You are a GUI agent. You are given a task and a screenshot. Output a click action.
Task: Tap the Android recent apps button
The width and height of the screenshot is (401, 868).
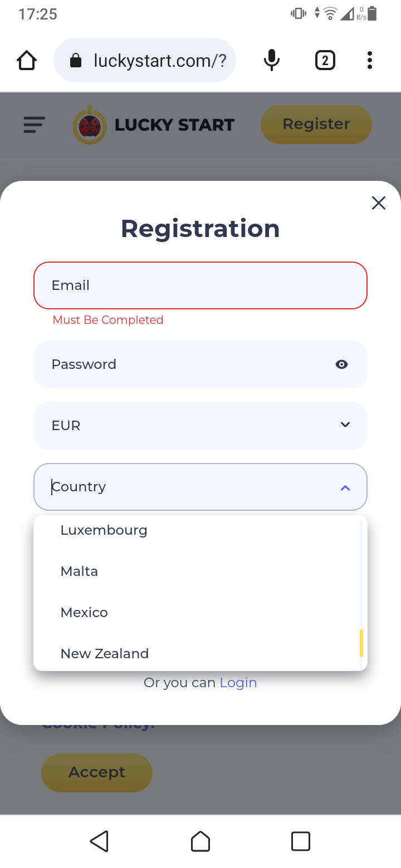click(301, 841)
